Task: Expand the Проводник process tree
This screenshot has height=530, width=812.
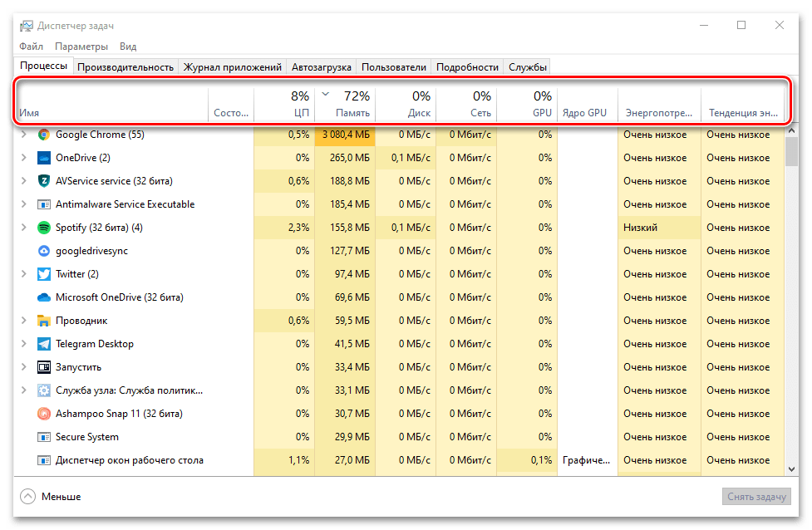Action: 23,321
